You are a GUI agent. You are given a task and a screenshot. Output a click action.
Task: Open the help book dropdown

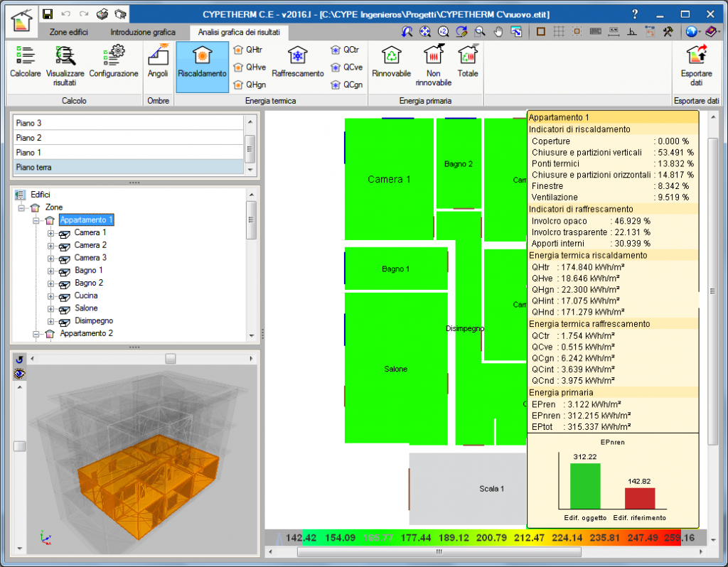712,31
